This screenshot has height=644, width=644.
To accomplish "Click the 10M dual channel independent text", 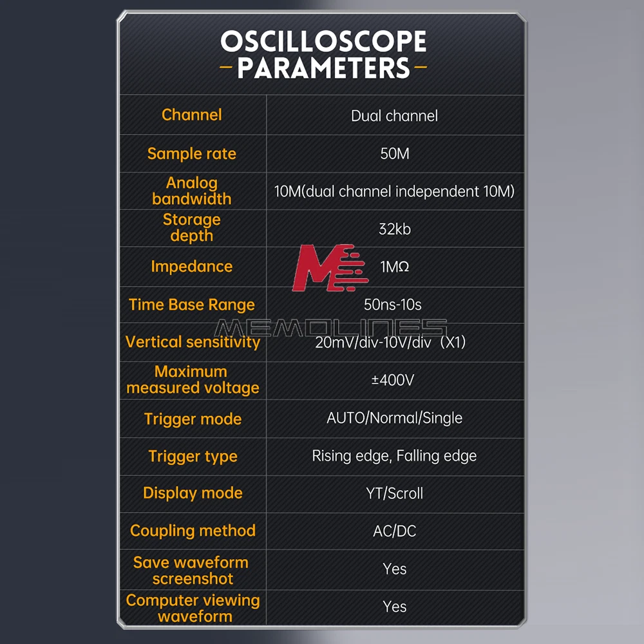I will tap(394, 191).
